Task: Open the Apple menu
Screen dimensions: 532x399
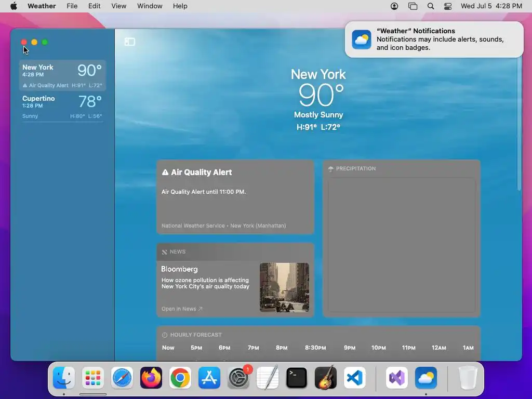Action: [14, 6]
